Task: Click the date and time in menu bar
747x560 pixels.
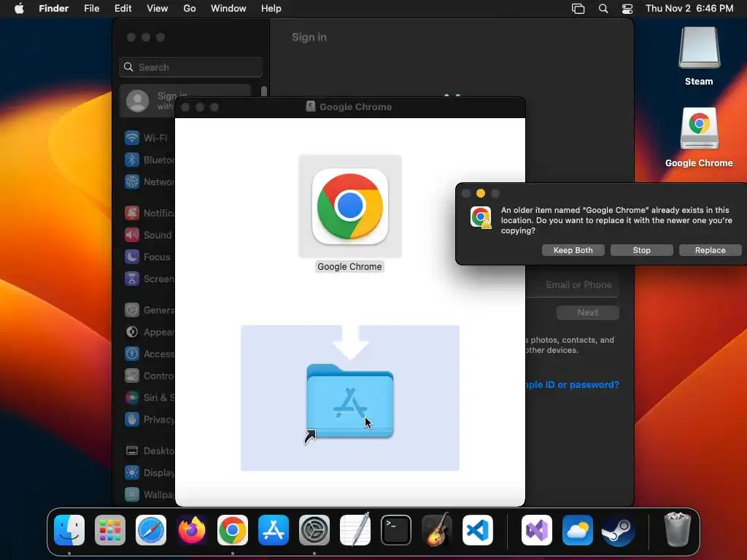Action: (x=689, y=9)
